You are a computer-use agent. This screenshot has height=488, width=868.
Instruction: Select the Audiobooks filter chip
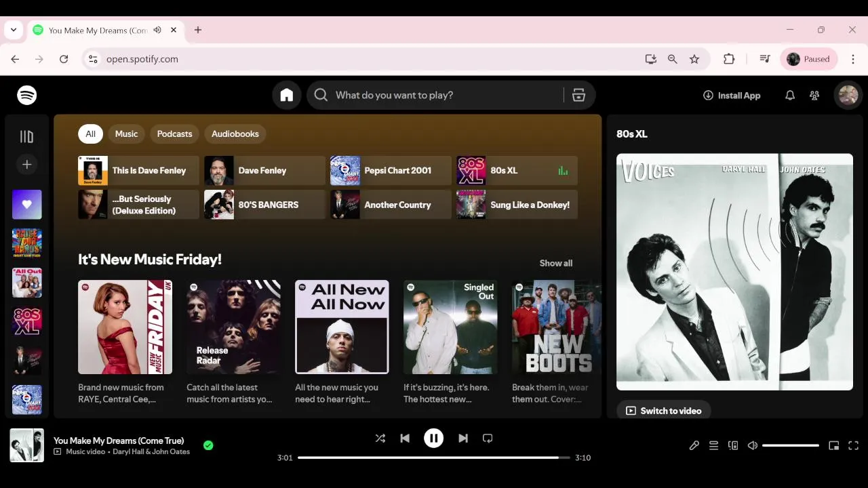(235, 134)
